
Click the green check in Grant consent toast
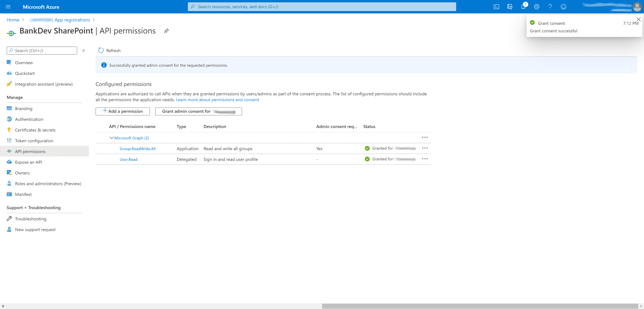[532, 22]
